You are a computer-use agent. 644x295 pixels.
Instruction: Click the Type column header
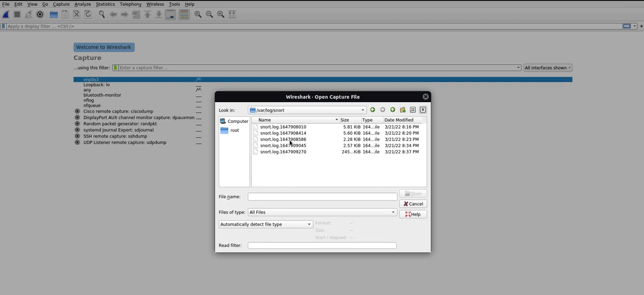pyautogui.click(x=372, y=120)
